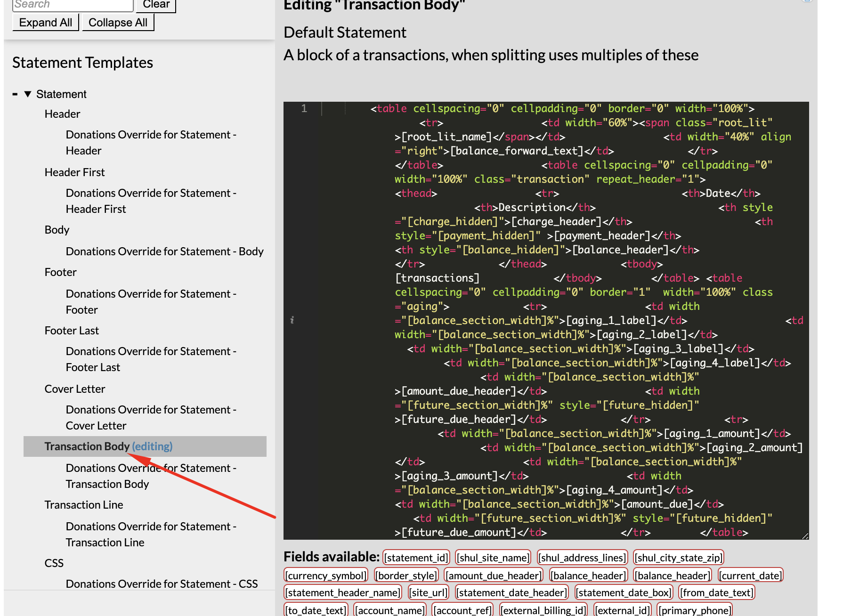This screenshot has width=843, height=616.
Task: Insert the [shul_city_state_zip] field tag
Action: pos(678,558)
